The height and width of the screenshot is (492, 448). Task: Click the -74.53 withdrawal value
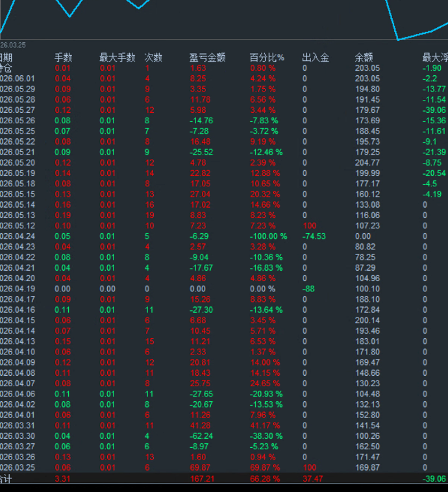point(314,236)
